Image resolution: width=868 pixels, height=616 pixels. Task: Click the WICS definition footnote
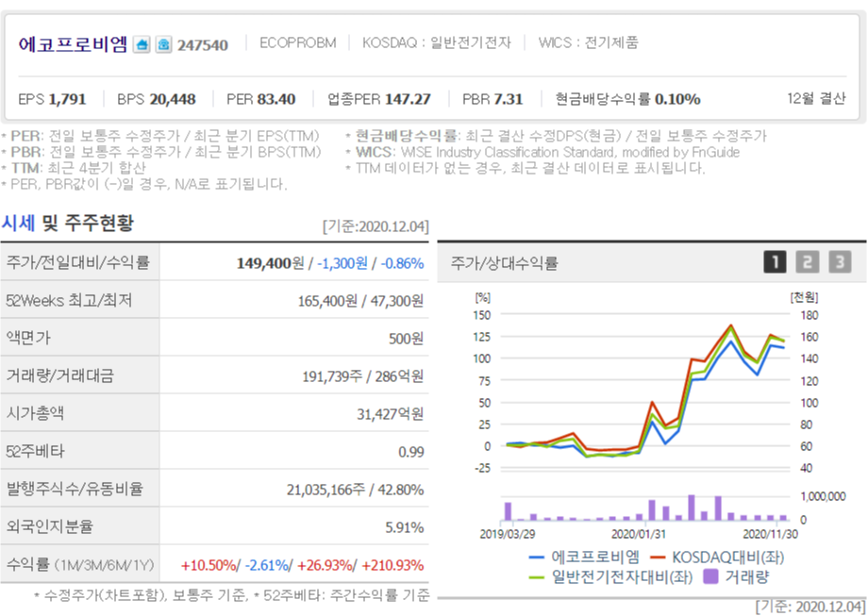tap(542, 152)
